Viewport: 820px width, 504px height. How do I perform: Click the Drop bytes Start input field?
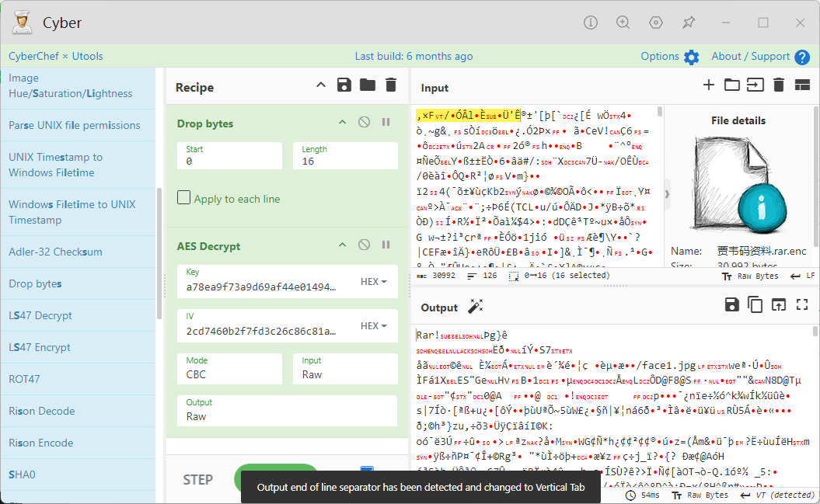tap(229, 155)
